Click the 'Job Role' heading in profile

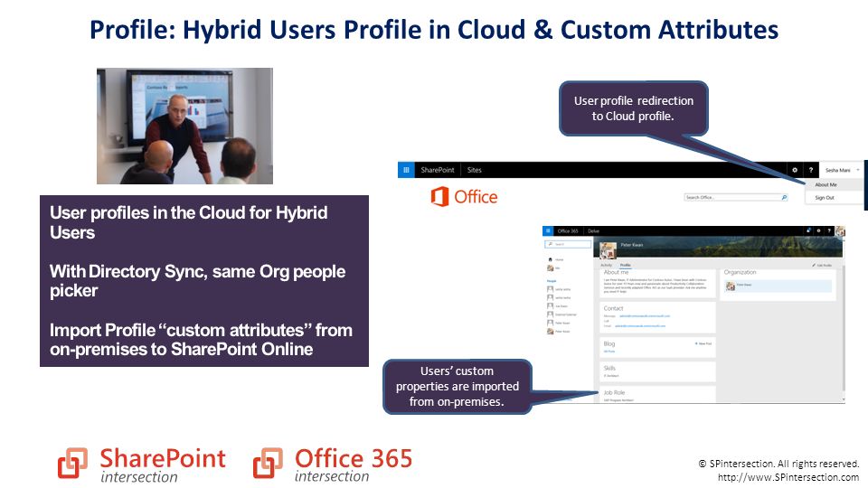click(614, 392)
